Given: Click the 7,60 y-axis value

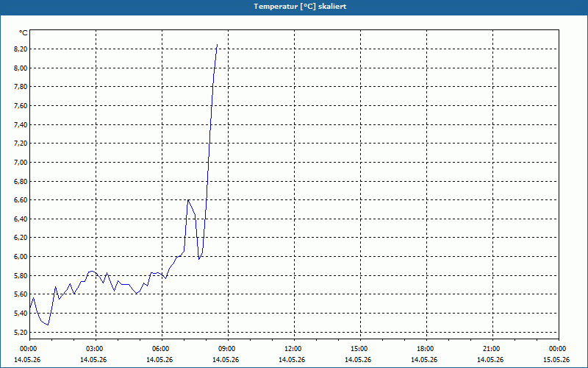Looking at the screenshot, I should [21, 106].
